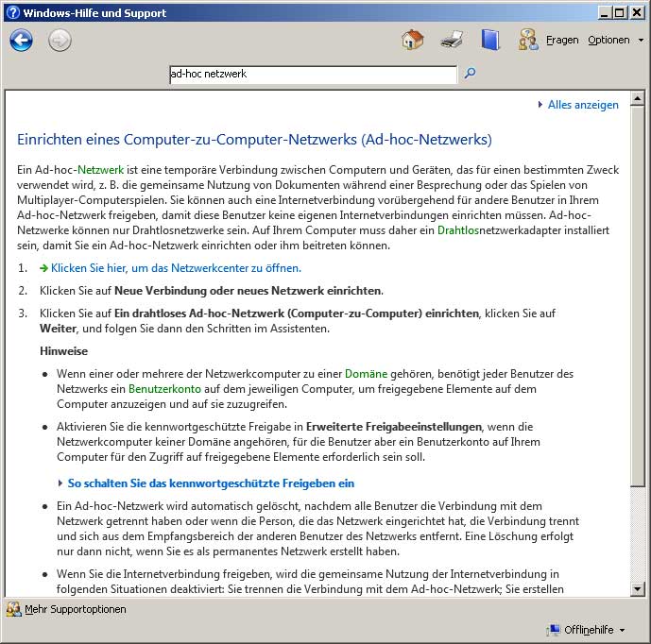Screen dimensions: 651x644
Task: Open the Drahtlos glossary term
Action: [458, 230]
